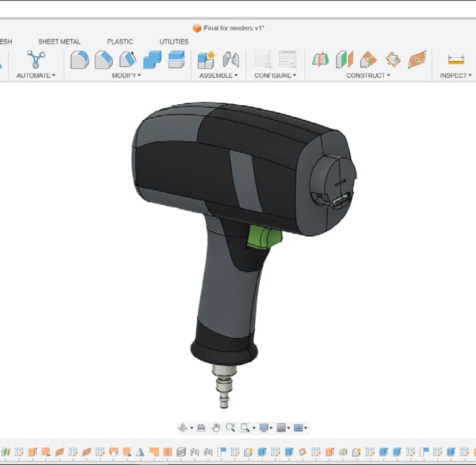Select the Offset Plane construct icon

[320, 60]
